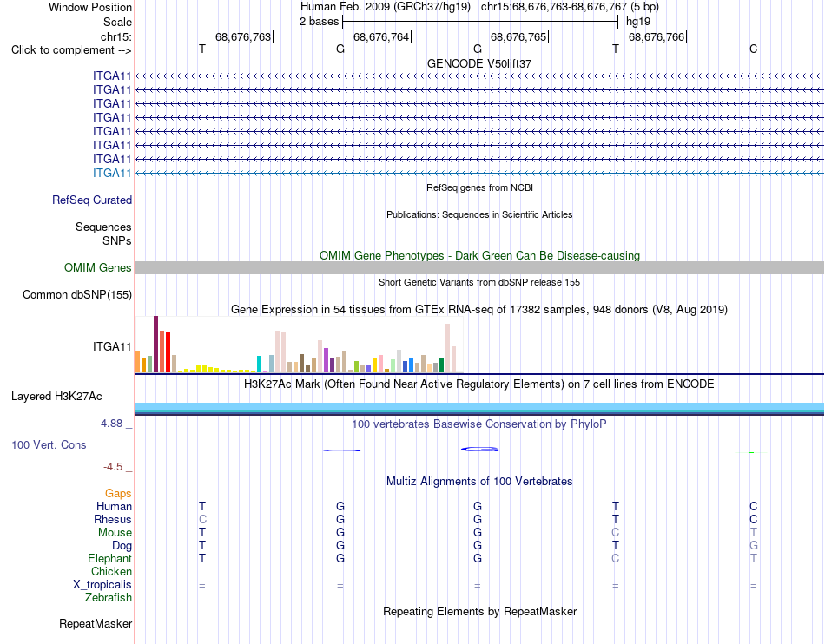825x644 pixels.
Task: Click the light-blue ITGA11 transcript label
Action: click(111, 173)
